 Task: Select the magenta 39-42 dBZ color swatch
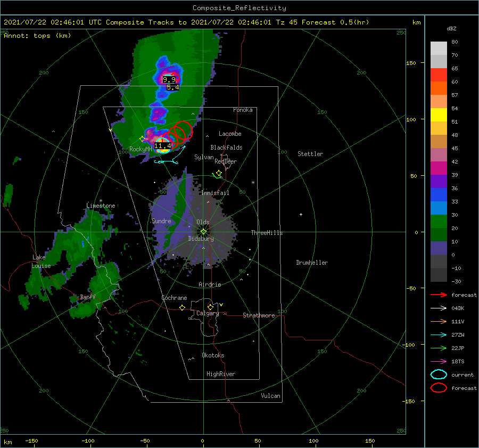(x=439, y=168)
